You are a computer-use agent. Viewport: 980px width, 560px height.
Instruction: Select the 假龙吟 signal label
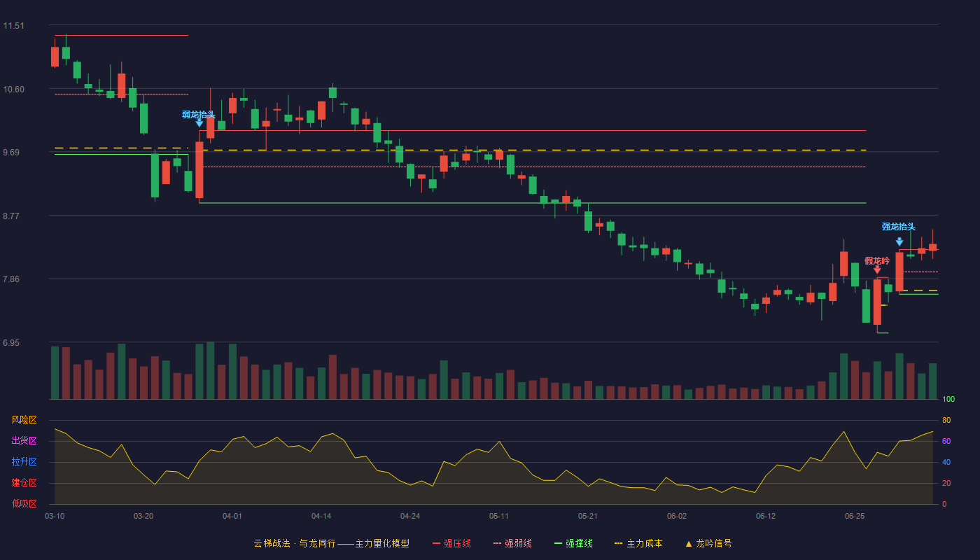[877, 260]
